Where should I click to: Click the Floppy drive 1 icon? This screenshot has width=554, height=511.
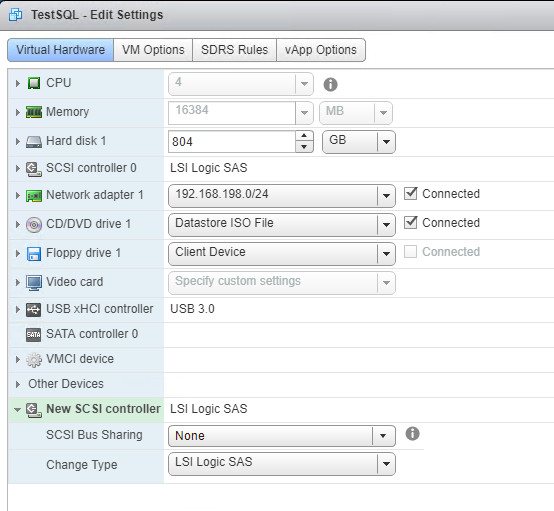coord(34,254)
